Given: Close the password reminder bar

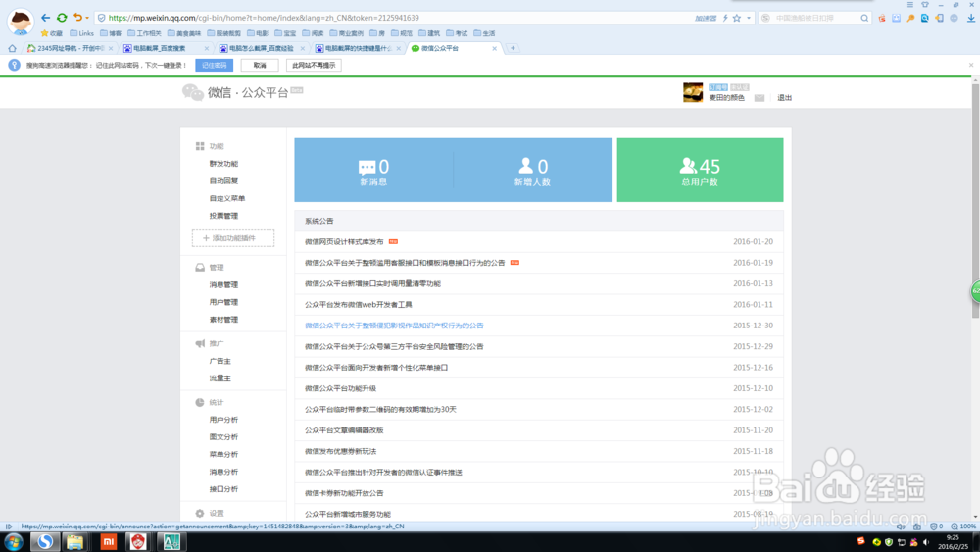Looking at the screenshot, I should (970, 65).
